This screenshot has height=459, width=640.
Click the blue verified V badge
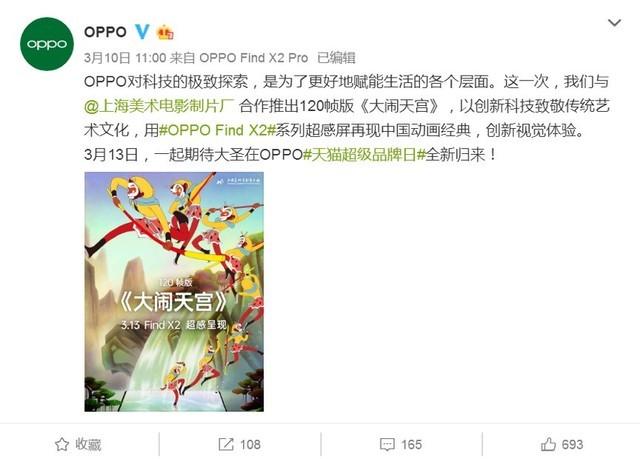click(x=142, y=32)
